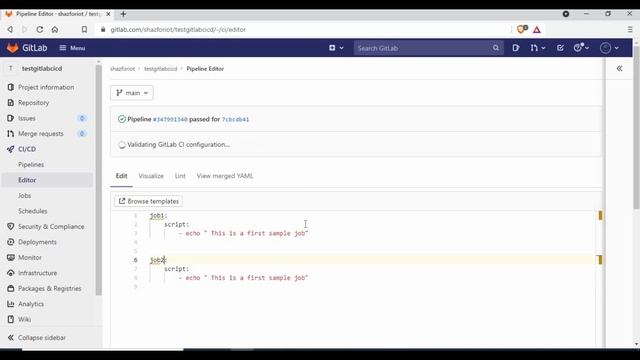Click the Issues count badge
The image size is (640, 360).
pyautogui.click(x=82, y=118)
